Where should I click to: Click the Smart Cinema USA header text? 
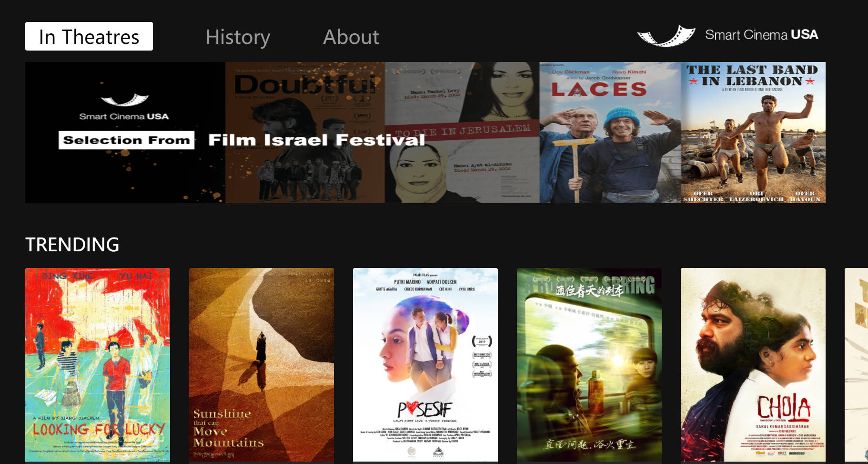[761, 34]
